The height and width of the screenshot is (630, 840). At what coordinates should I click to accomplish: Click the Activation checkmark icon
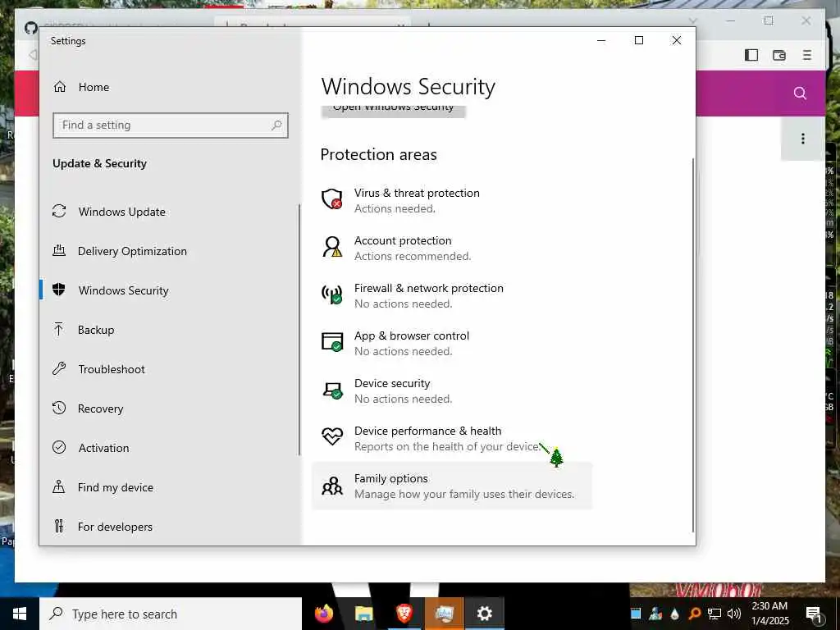59,447
